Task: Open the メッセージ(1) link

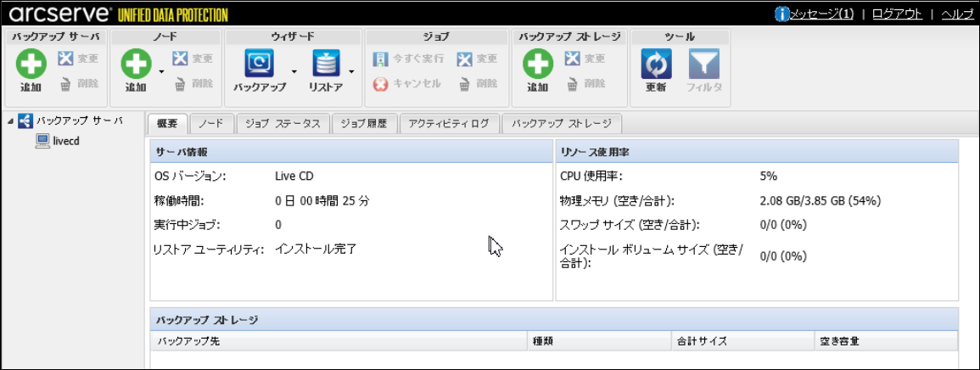Action: click(822, 14)
